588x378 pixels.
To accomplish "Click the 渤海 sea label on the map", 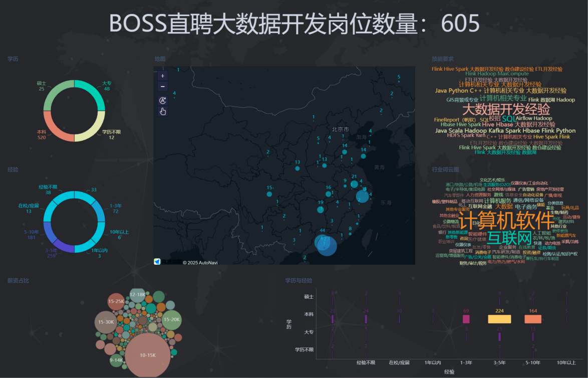I will (361, 137).
